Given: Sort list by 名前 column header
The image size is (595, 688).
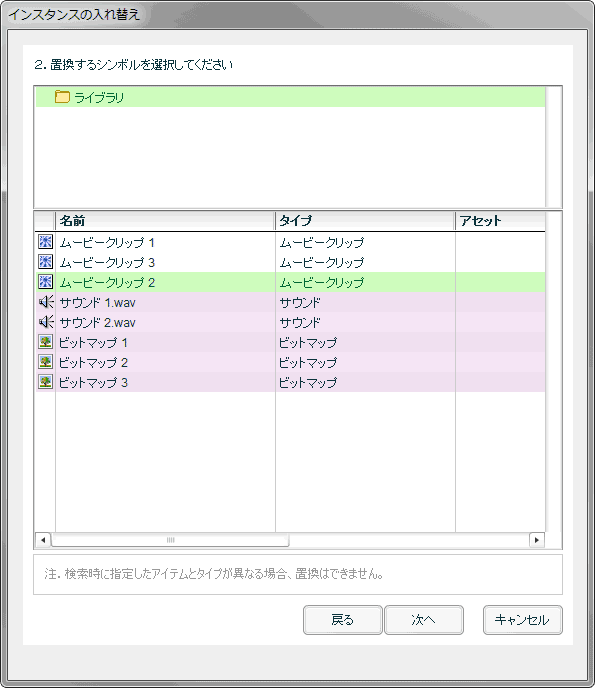Looking at the screenshot, I should tap(165, 221).
